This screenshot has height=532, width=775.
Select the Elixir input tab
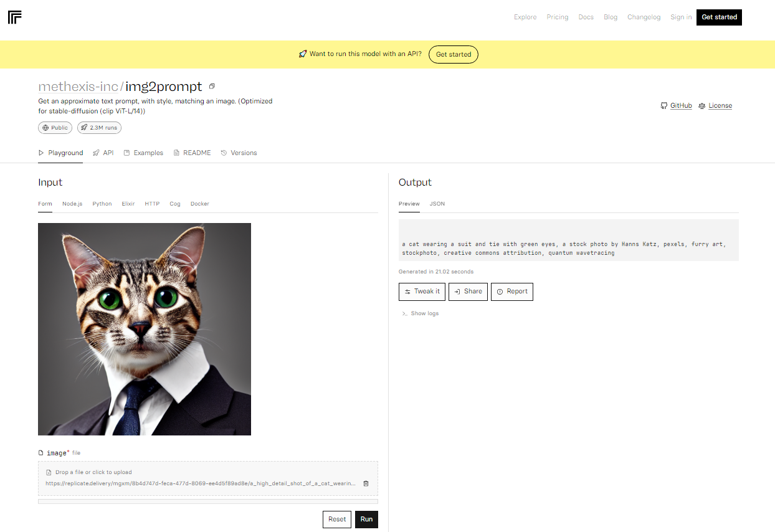pos(128,204)
